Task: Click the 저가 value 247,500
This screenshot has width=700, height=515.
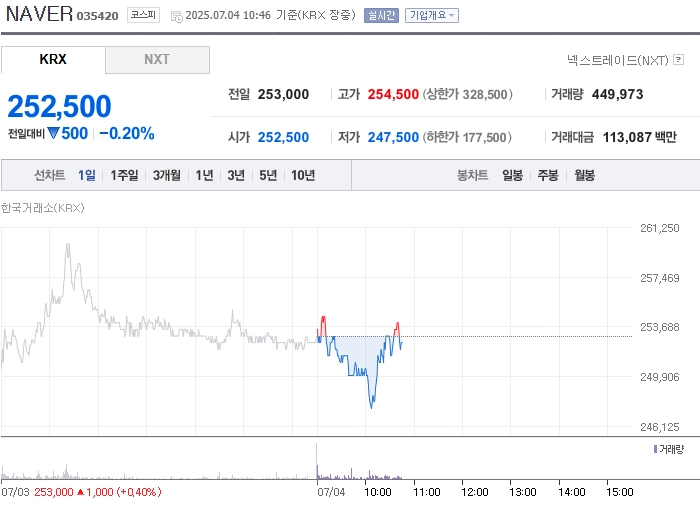Action: tap(393, 137)
